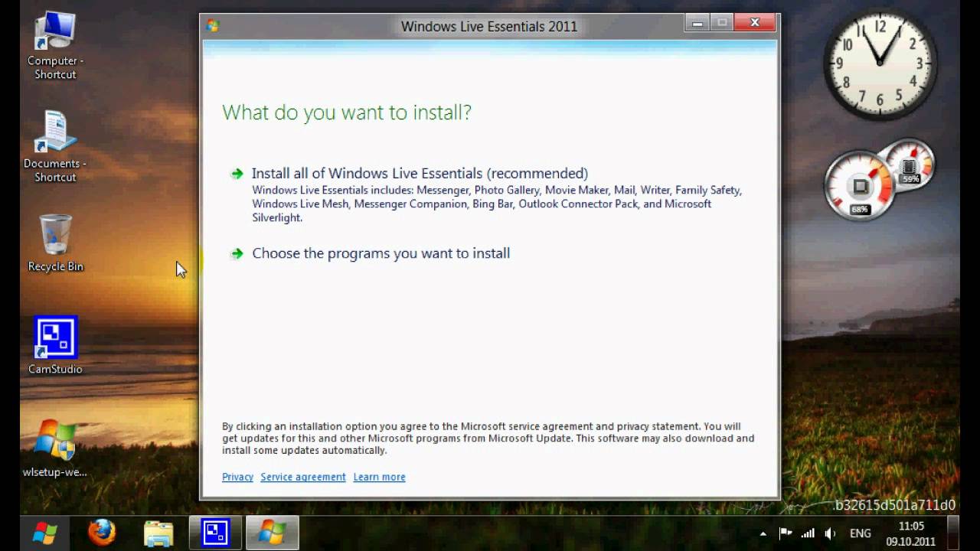The image size is (980, 551).
Task: Click the memory gauge showing 59%
Action: pyautogui.click(x=909, y=165)
